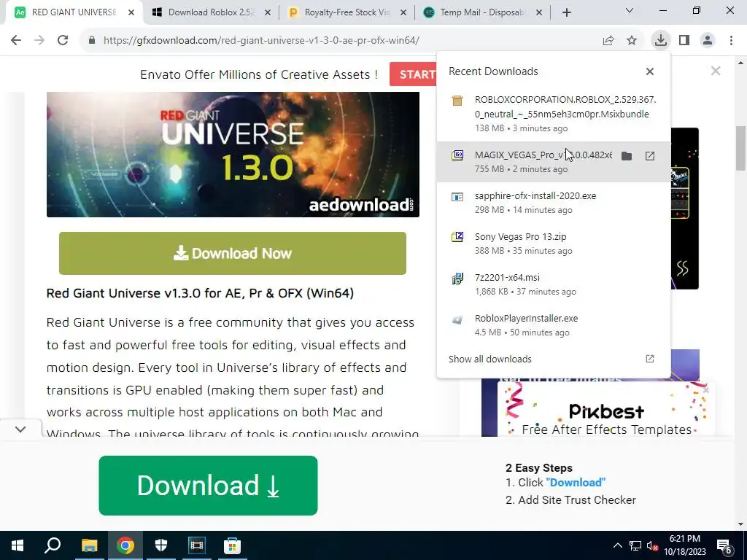747x560 pixels.
Task: Switch to Royalty-Free Stock Video tab
Action: (x=347, y=12)
